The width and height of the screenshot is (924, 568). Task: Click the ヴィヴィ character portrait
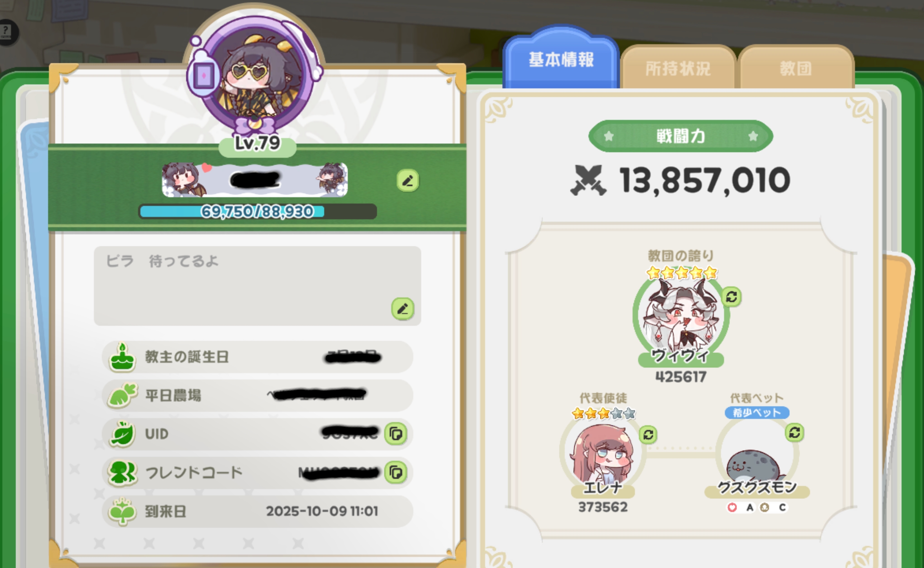[x=681, y=314]
